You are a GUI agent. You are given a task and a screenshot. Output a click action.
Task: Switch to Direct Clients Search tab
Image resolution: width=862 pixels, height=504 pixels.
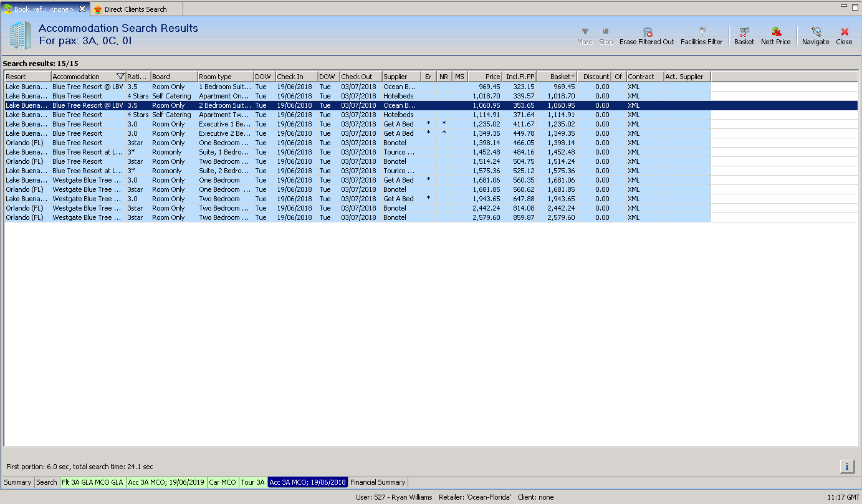(135, 9)
